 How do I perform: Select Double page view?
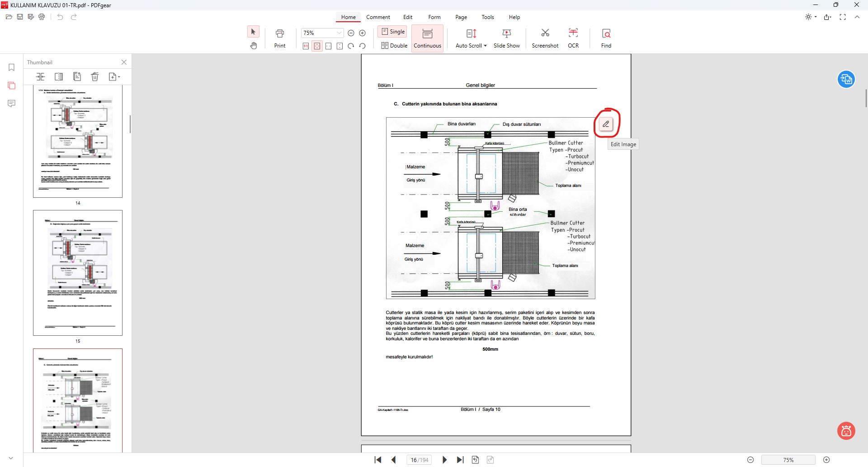(x=394, y=46)
